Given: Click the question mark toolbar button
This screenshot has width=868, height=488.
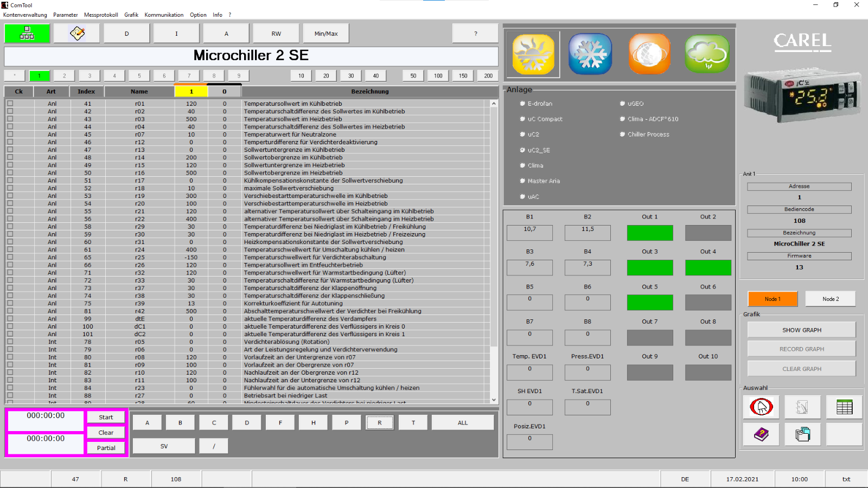Looking at the screenshot, I should coord(476,34).
